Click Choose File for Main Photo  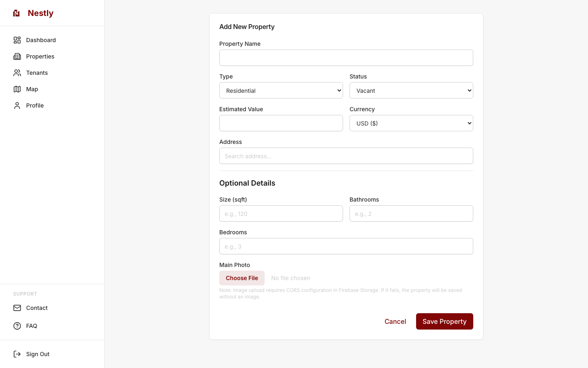(x=242, y=278)
